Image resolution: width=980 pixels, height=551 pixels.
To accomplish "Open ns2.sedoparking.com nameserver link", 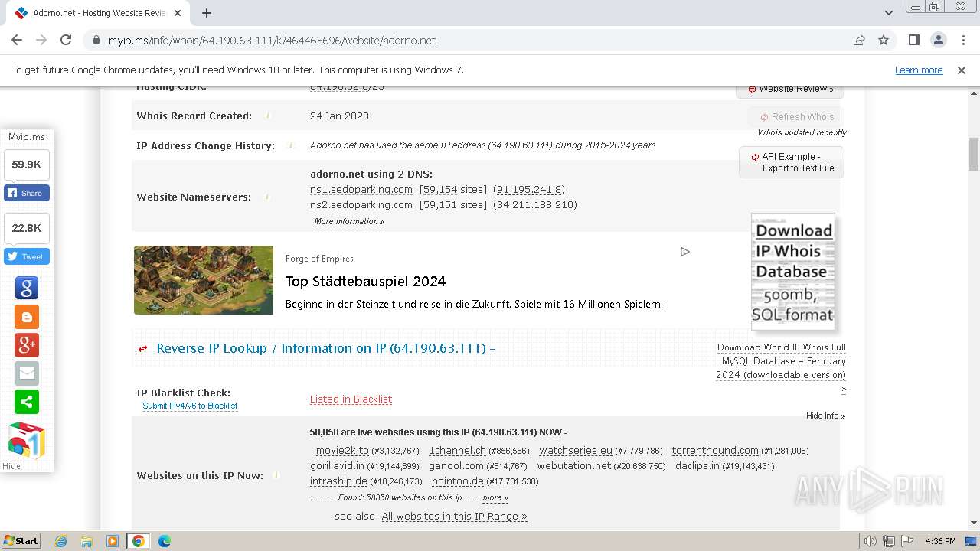I will click(361, 205).
